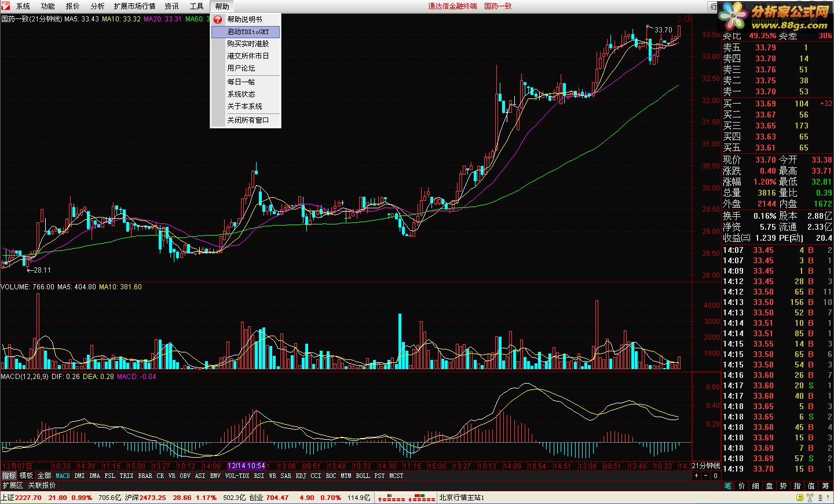Open 用户论坛 from the help menu

tap(246, 68)
